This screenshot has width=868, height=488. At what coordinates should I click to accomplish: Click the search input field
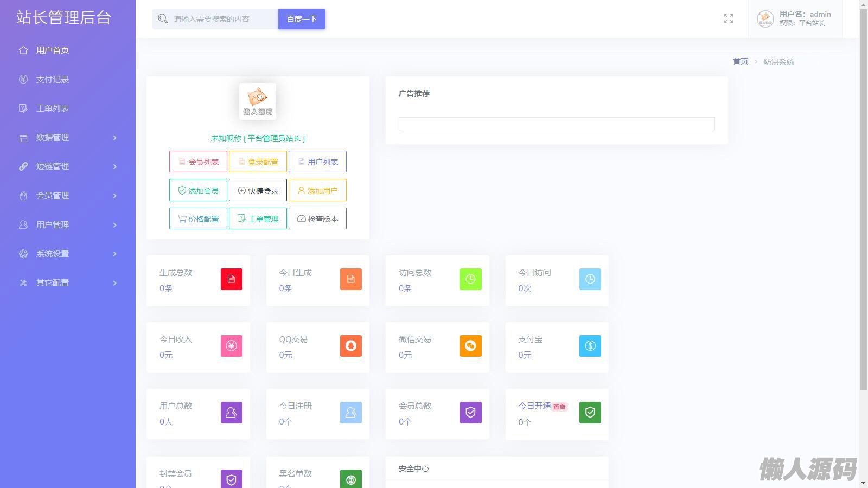[222, 19]
